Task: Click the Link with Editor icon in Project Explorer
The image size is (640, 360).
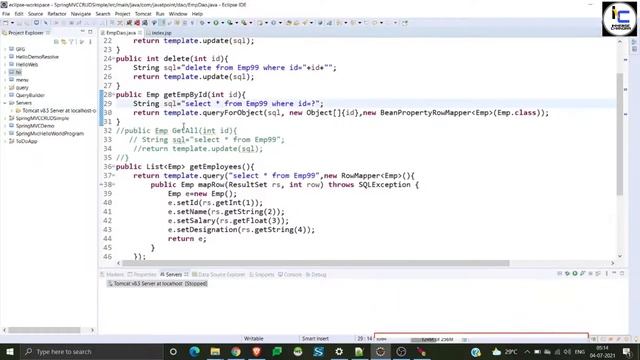Action: point(64,42)
